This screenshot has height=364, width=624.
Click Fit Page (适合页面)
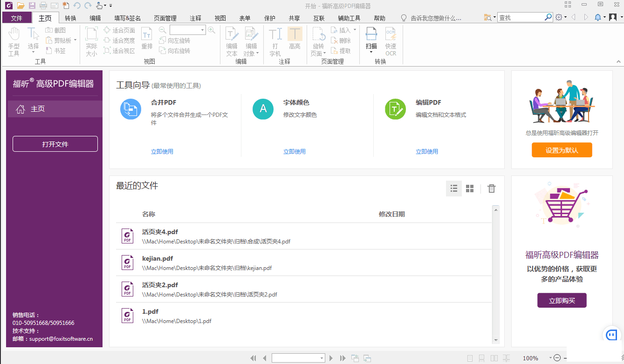point(119,30)
